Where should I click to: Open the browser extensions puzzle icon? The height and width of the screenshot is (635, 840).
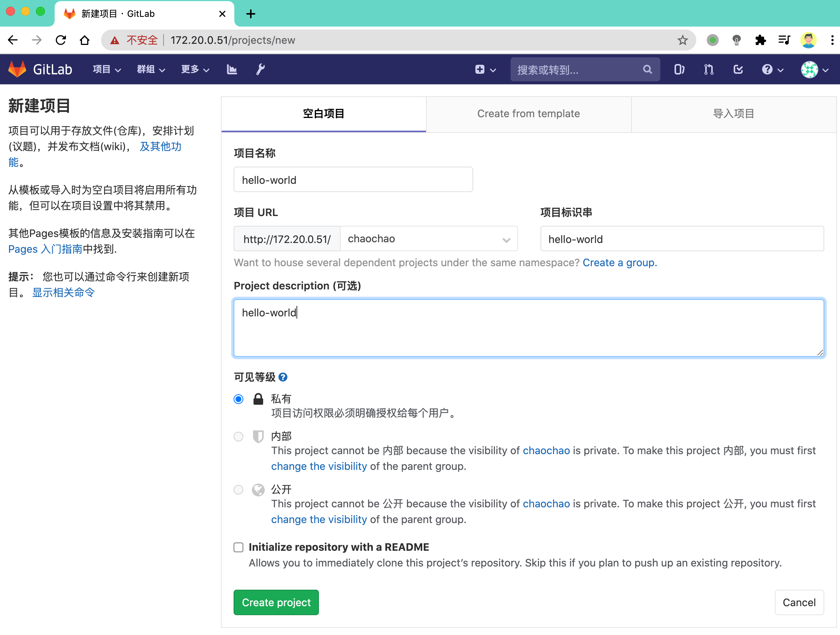pos(760,40)
